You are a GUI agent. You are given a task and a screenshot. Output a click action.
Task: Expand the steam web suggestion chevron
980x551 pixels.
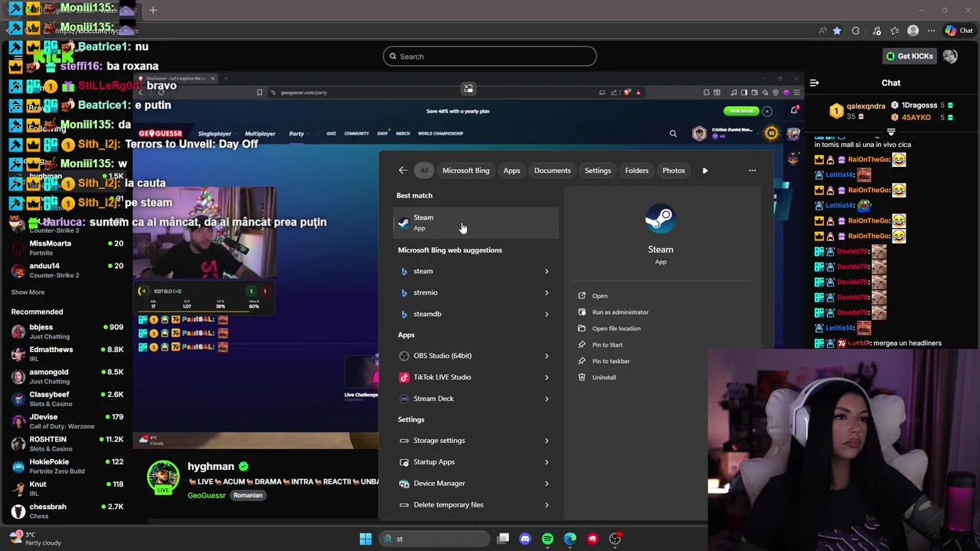pyautogui.click(x=547, y=271)
